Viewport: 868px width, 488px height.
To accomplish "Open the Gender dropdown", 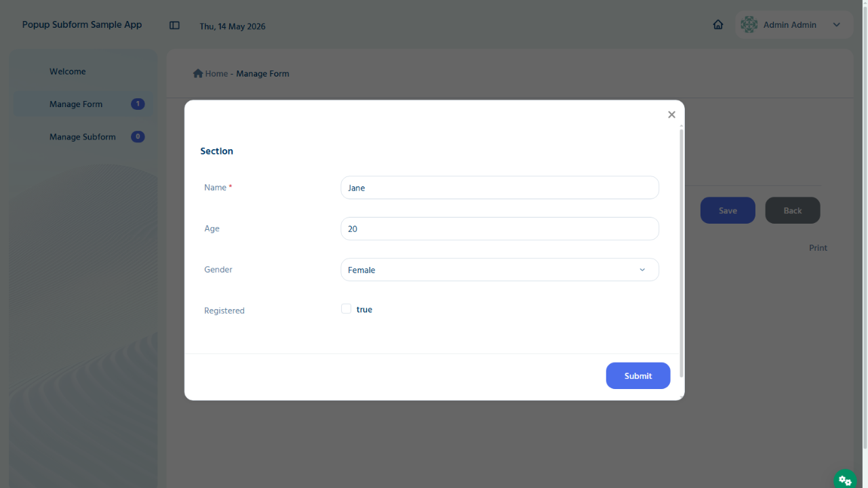I will (x=500, y=270).
